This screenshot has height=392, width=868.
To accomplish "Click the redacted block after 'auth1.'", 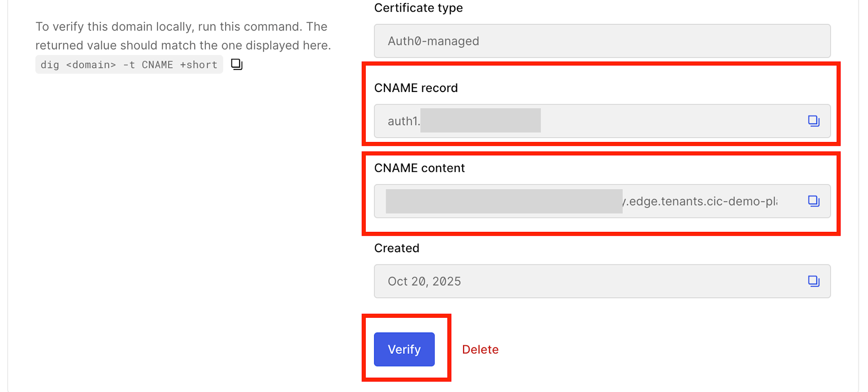I will point(480,121).
